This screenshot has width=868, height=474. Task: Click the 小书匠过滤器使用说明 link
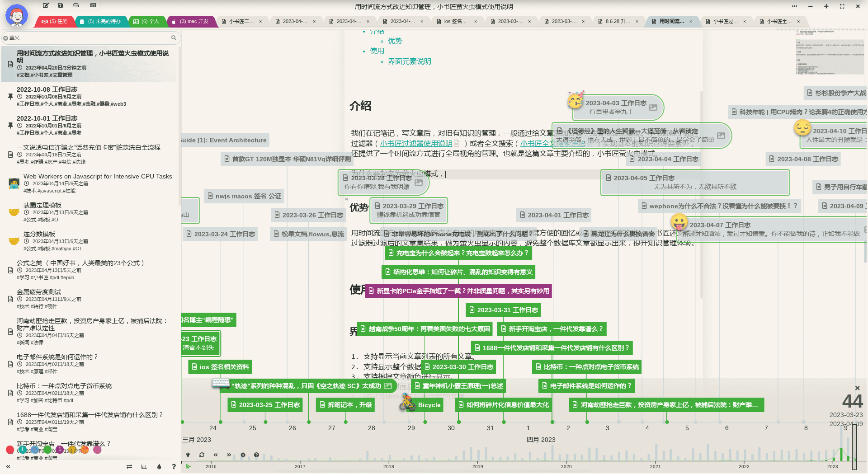416,143
